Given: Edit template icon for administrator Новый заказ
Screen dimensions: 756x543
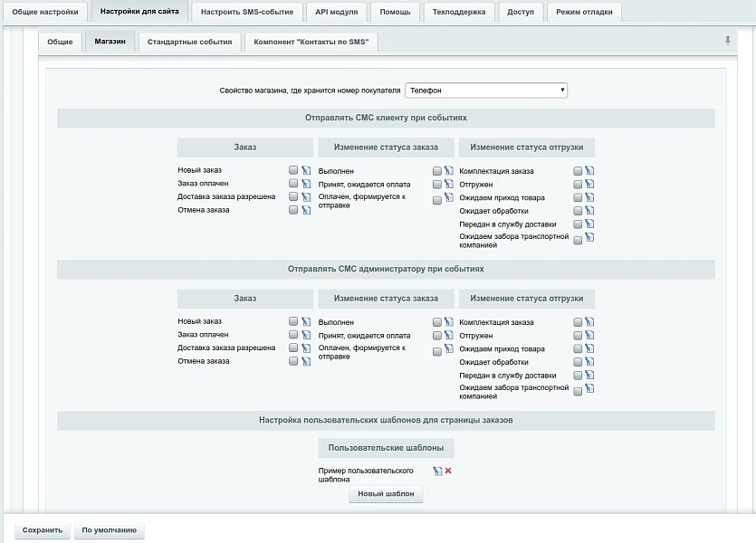Looking at the screenshot, I should 306,321.
